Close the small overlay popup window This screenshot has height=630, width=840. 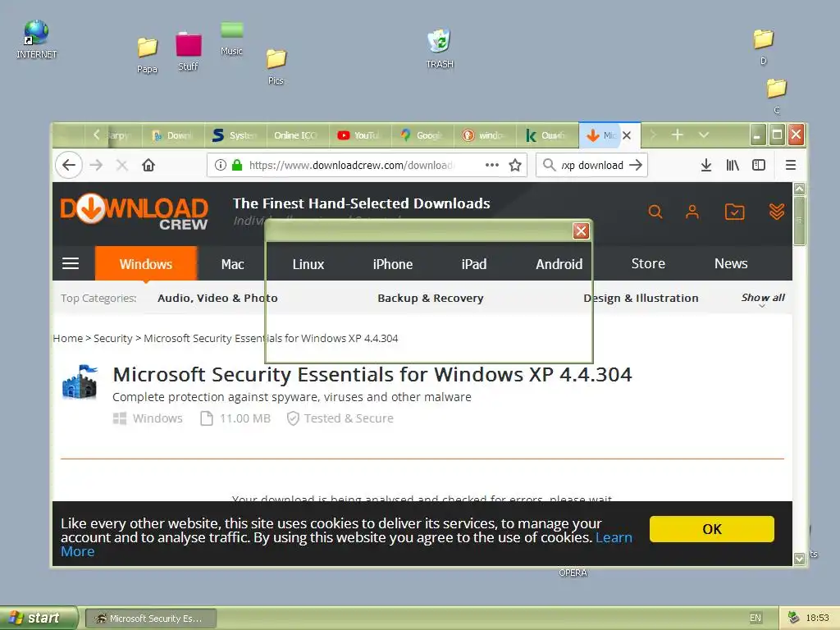[582, 231]
